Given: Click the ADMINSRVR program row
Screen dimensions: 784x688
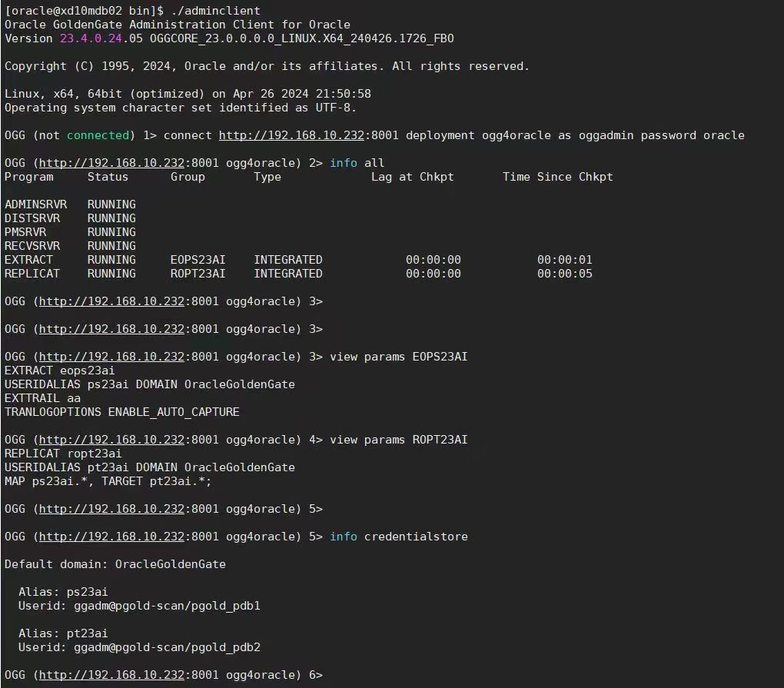Looking at the screenshot, I should [70, 204].
